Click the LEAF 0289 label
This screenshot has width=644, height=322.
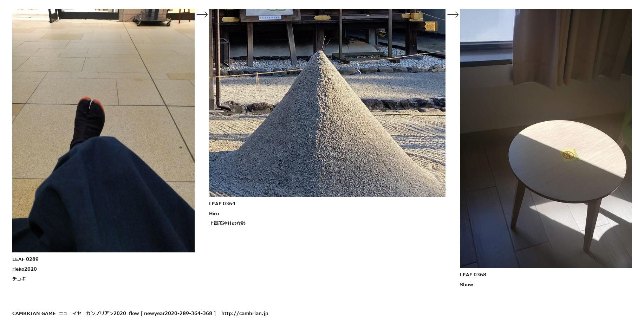25,259
